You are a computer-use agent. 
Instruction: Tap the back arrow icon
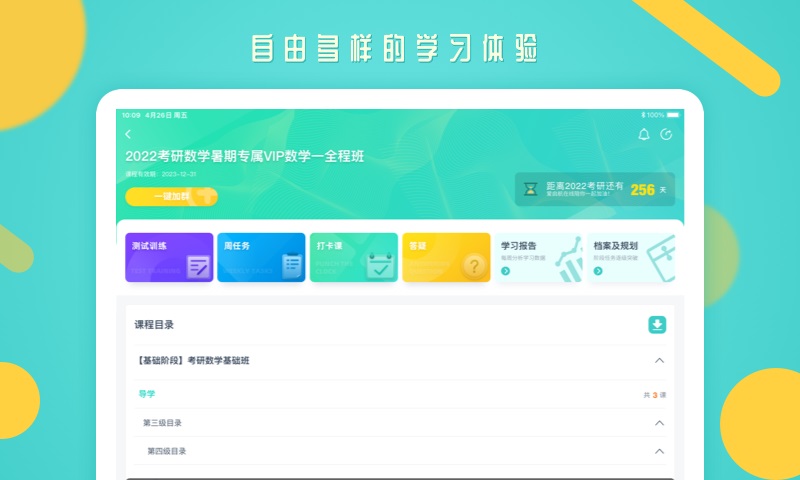click(128, 135)
